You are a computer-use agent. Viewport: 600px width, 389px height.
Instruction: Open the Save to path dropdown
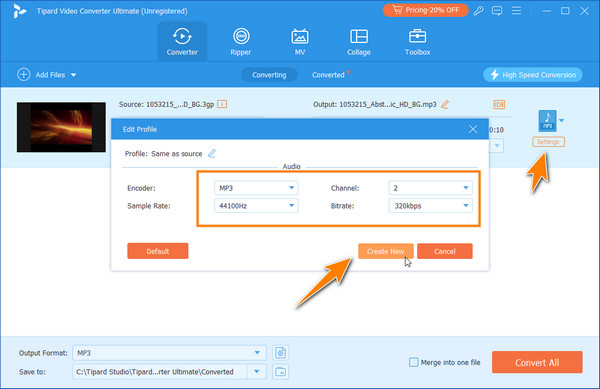tap(256, 371)
